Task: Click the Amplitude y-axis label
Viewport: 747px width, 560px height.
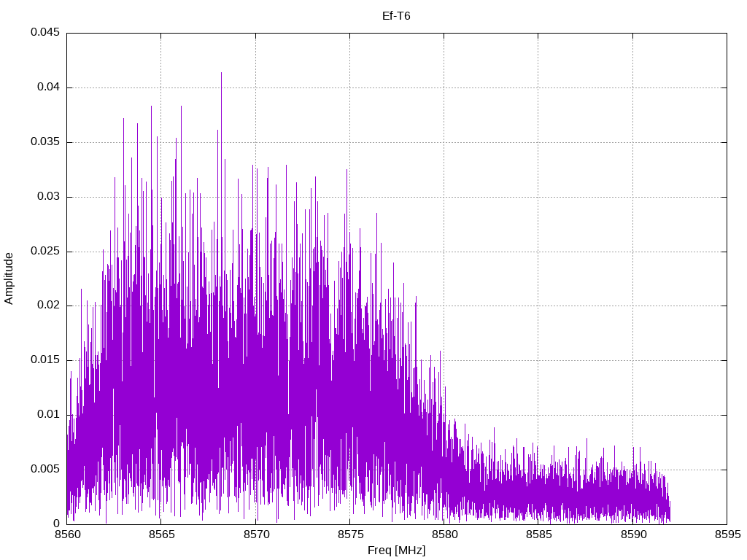Action: click(9, 279)
